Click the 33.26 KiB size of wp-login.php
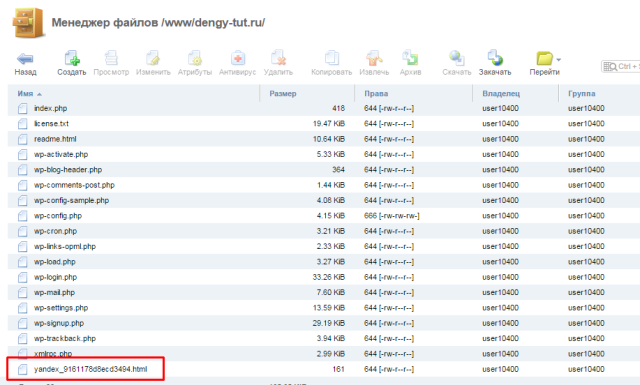Screen dimensions: 640x385 (329, 277)
